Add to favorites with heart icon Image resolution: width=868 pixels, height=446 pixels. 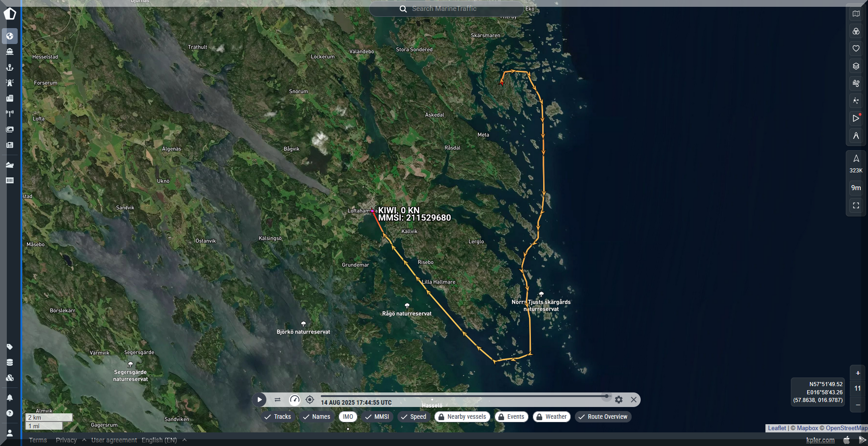[856, 49]
